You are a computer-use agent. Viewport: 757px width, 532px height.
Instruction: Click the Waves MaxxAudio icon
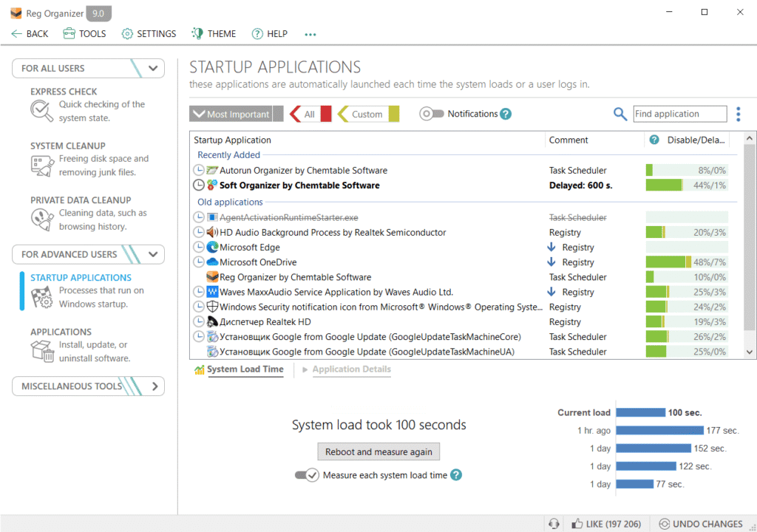point(212,292)
